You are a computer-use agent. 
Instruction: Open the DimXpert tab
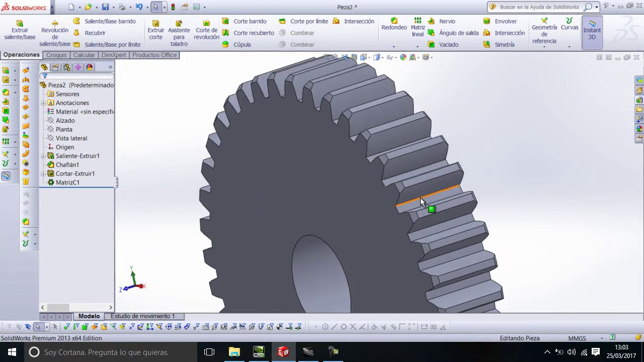point(113,55)
